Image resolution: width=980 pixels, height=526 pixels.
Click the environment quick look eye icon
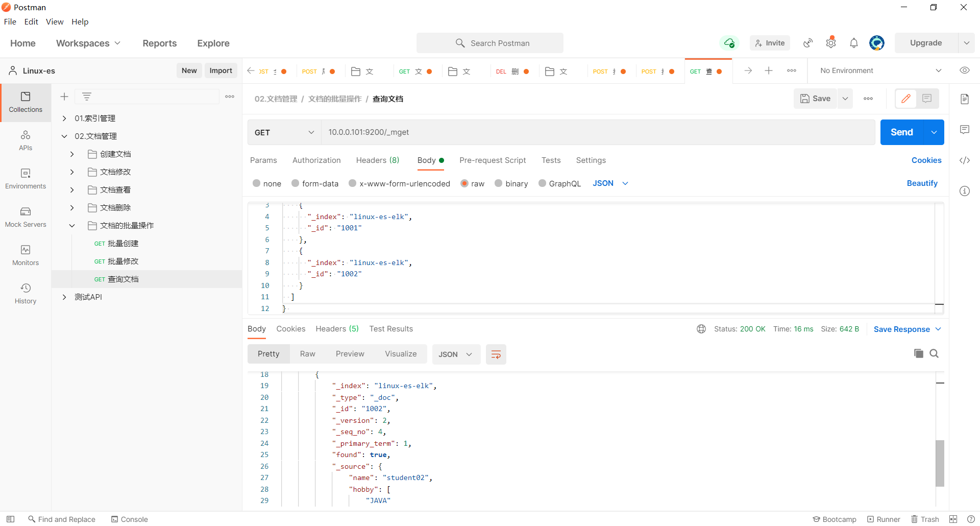click(964, 70)
